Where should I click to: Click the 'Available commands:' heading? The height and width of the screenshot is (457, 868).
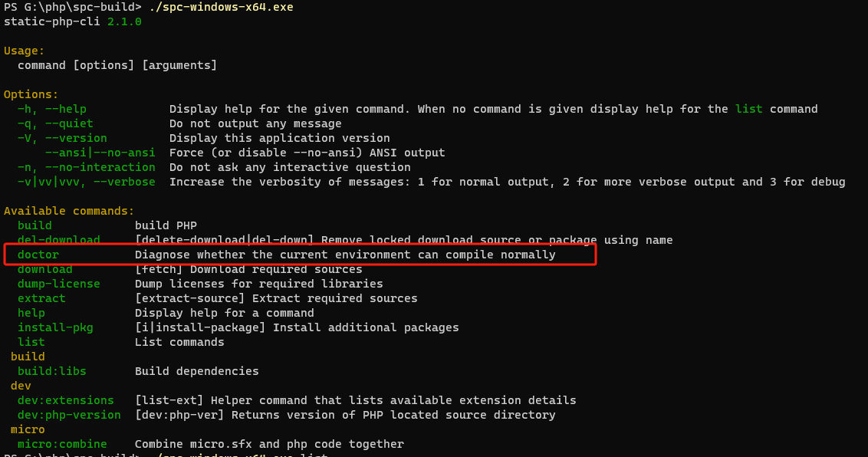pos(69,211)
